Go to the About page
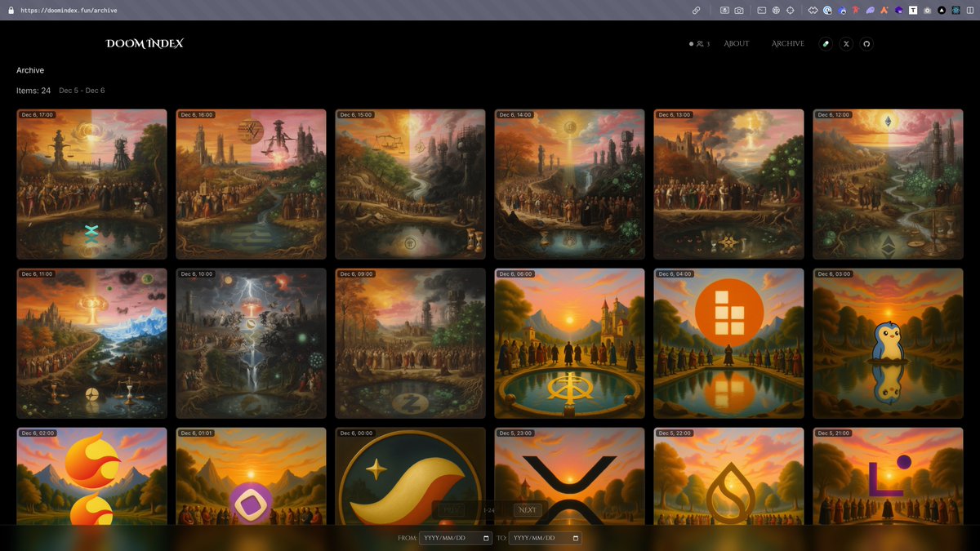Screen dimensions: 980x551 (737, 44)
